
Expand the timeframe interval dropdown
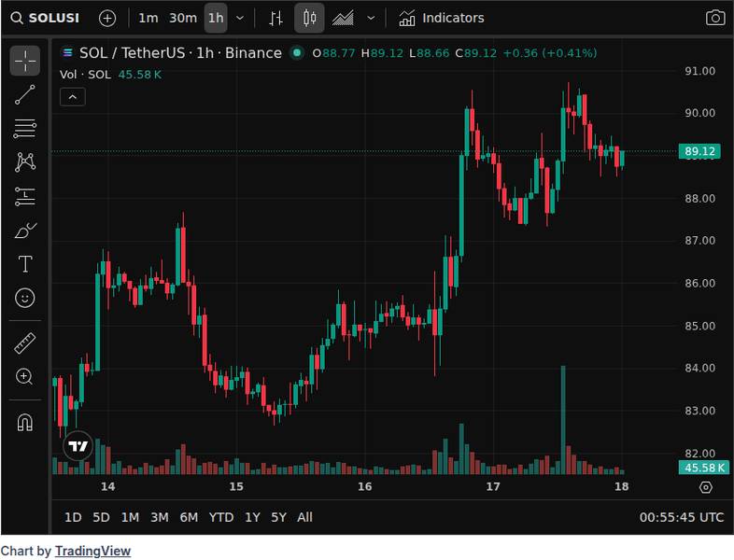tap(240, 19)
